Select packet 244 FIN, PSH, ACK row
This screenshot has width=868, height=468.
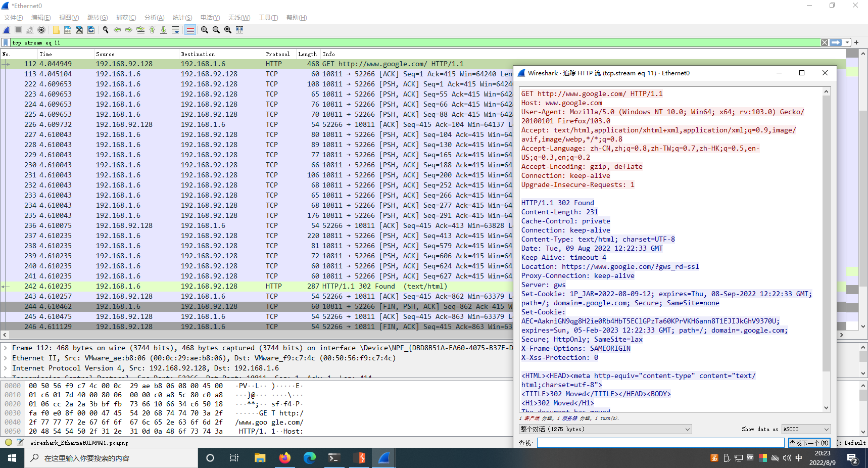(x=257, y=306)
